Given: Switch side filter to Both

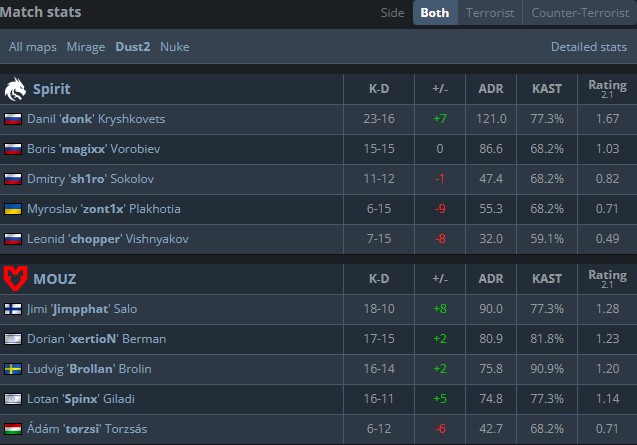Looking at the screenshot, I should [x=434, y=13].
